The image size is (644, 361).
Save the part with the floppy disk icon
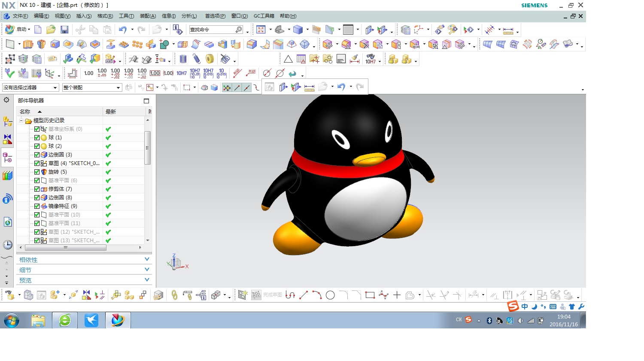point(64,30)
